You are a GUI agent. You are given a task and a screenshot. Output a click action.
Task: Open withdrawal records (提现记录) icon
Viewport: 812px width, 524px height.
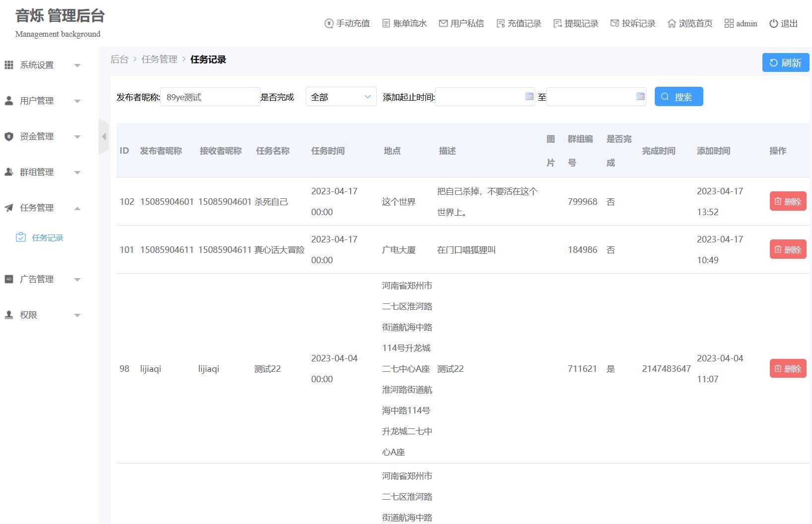pyautogui.click(x=558, y=23)
